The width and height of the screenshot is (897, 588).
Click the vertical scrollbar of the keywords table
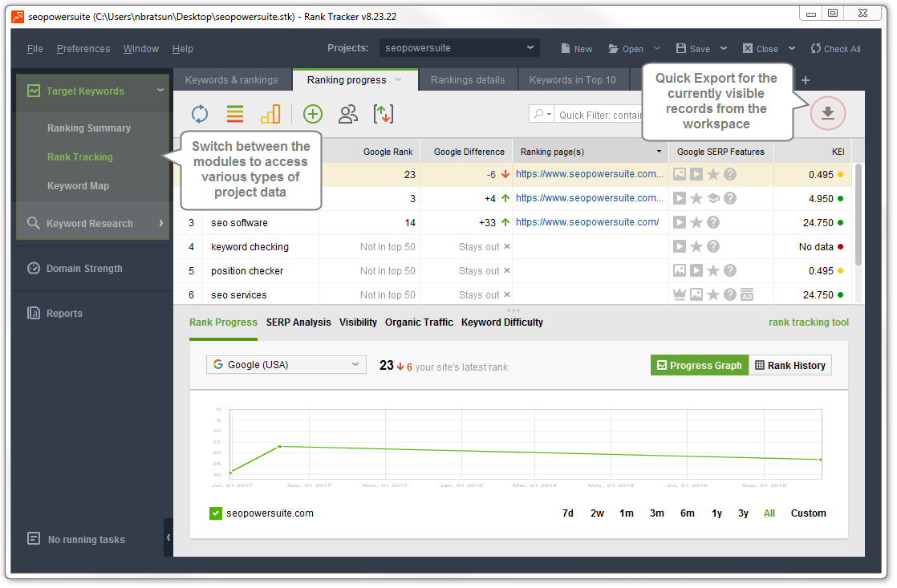[858, 214]
